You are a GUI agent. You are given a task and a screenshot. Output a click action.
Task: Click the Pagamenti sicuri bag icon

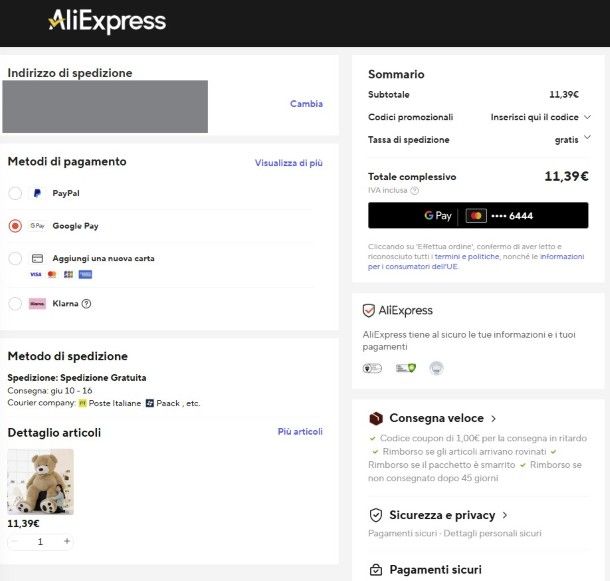pos(376,570)
